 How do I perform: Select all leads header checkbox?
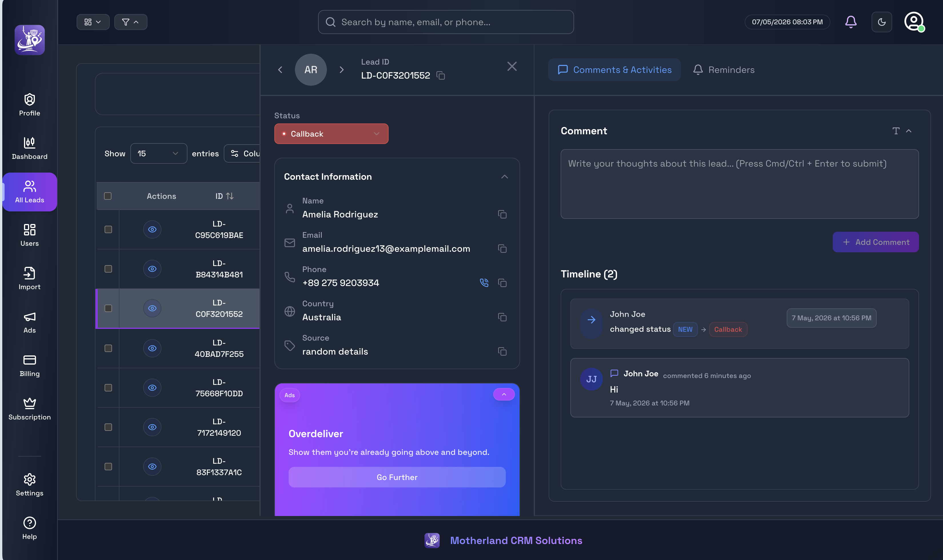[x=107, y=196]
